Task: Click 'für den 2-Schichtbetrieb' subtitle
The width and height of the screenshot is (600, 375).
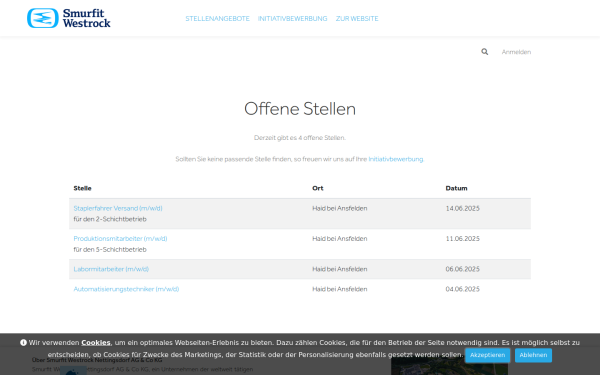Action: pos(110,219)
